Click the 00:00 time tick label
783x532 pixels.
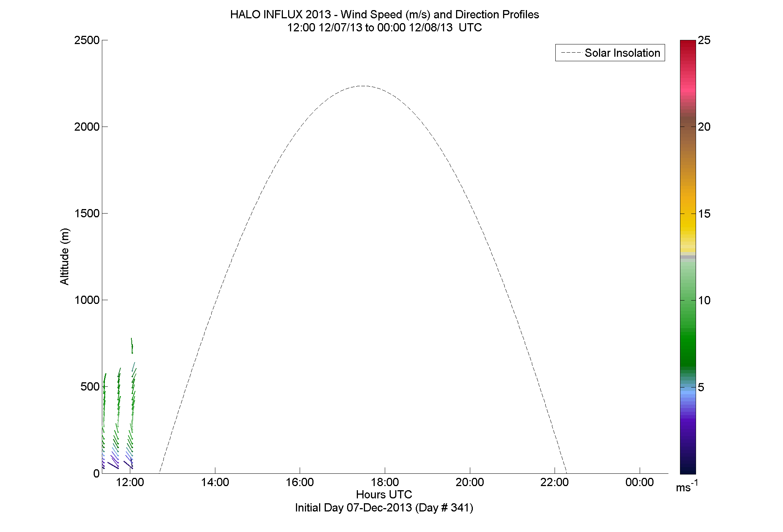click(x=640, y=482)
